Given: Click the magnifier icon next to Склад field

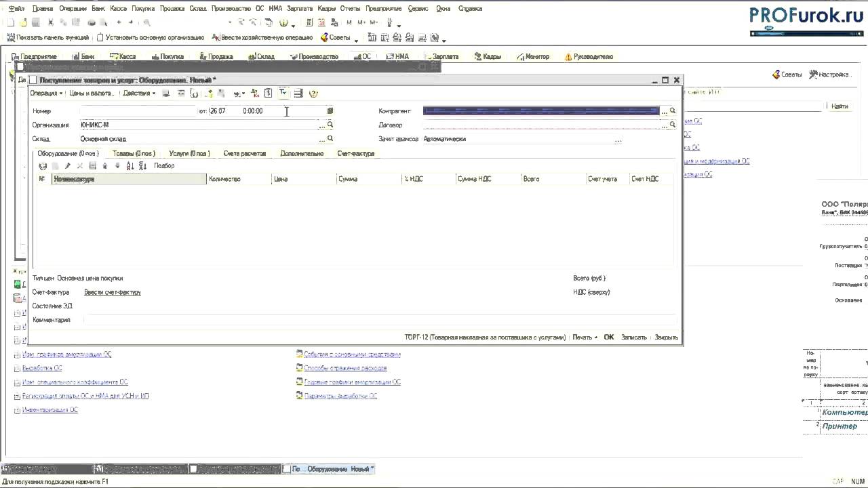Looking at the screenshot, I should pyautogui.click(x=330, y=138).
